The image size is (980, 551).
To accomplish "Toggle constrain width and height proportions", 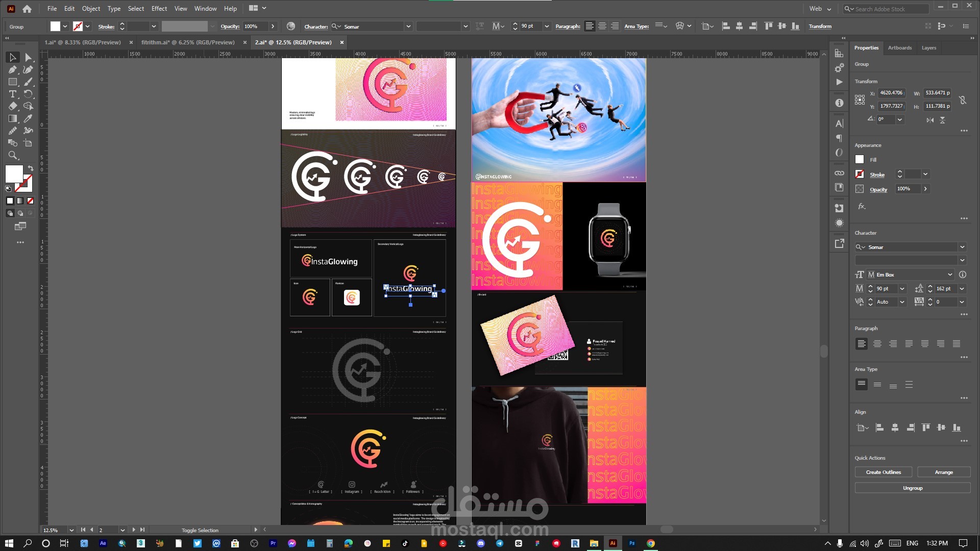I will point(963,100).
